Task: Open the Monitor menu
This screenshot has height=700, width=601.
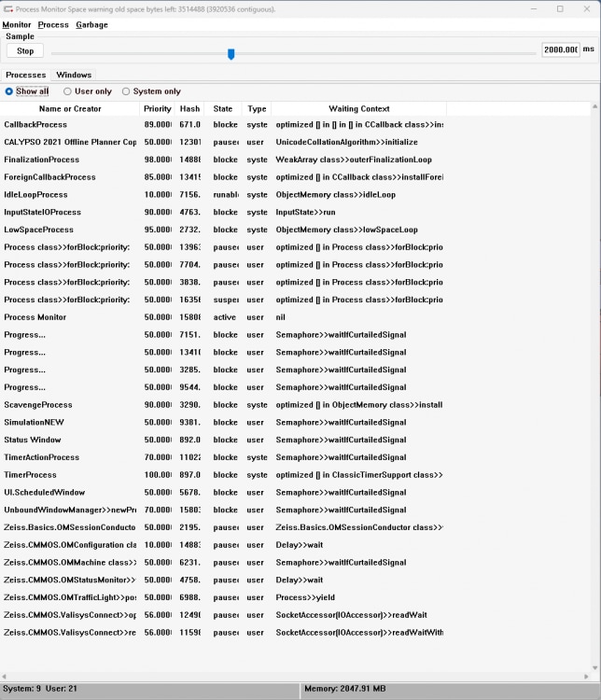Action: tap(17, 25)
